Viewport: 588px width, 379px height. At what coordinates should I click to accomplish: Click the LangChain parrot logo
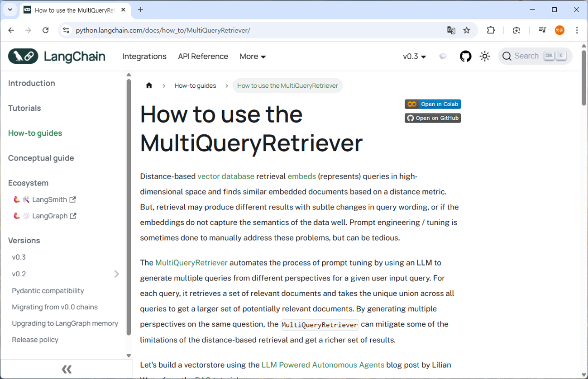click(23, 56)
